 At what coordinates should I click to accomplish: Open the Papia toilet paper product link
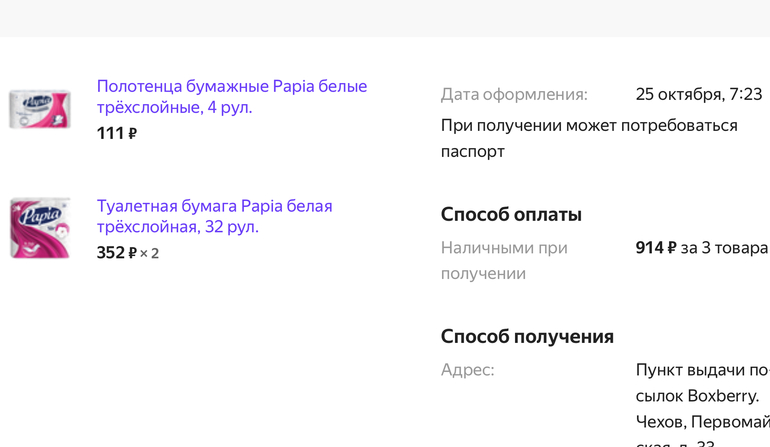click(214, 207)
